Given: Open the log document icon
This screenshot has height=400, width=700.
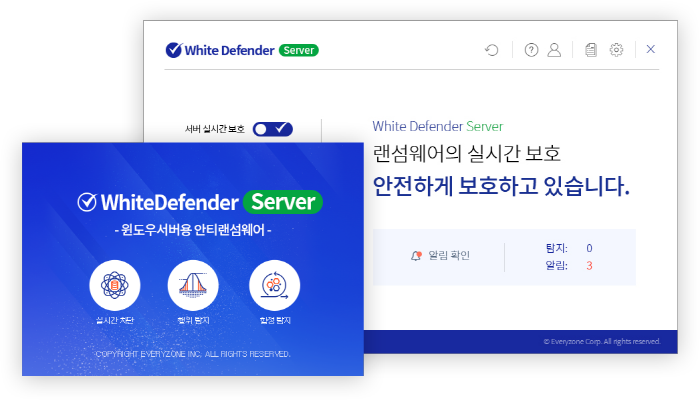Looking at the screenshot, I should [x=591, y=50].
